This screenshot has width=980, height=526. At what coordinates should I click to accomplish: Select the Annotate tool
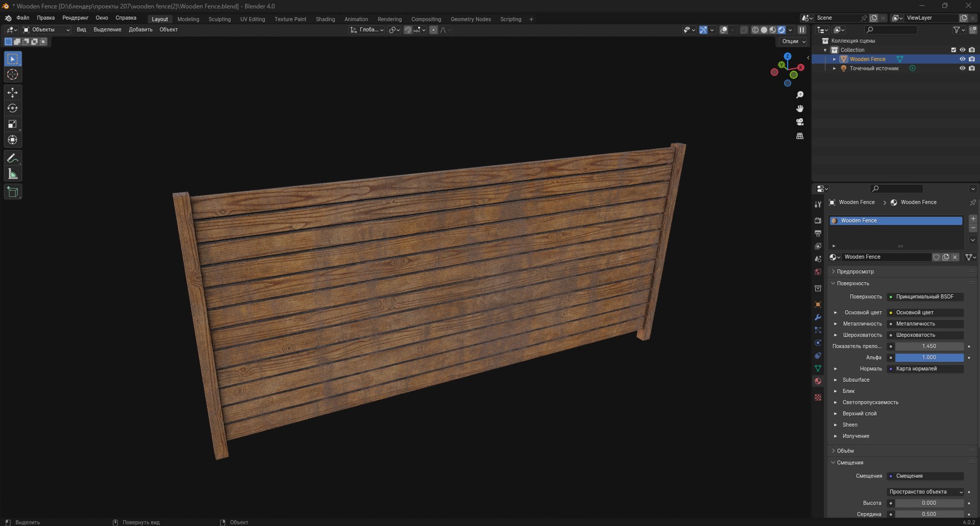click(x=13, y=158)
